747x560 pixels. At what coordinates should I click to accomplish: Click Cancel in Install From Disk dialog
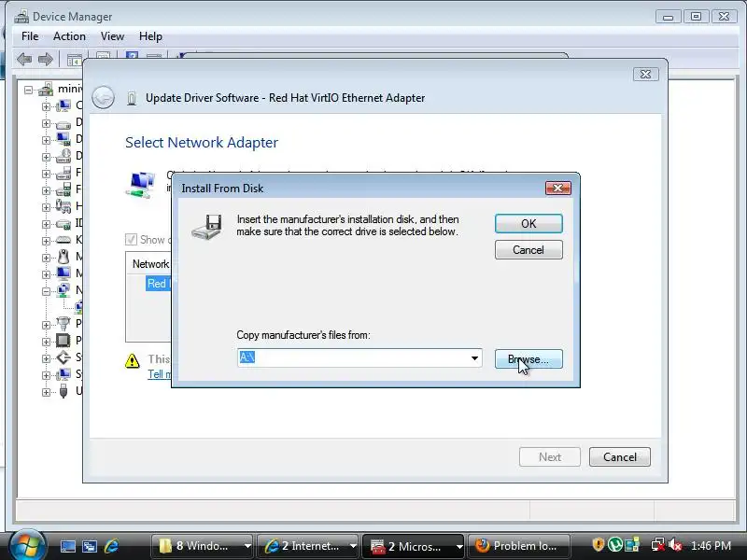[x=529, y=249]
